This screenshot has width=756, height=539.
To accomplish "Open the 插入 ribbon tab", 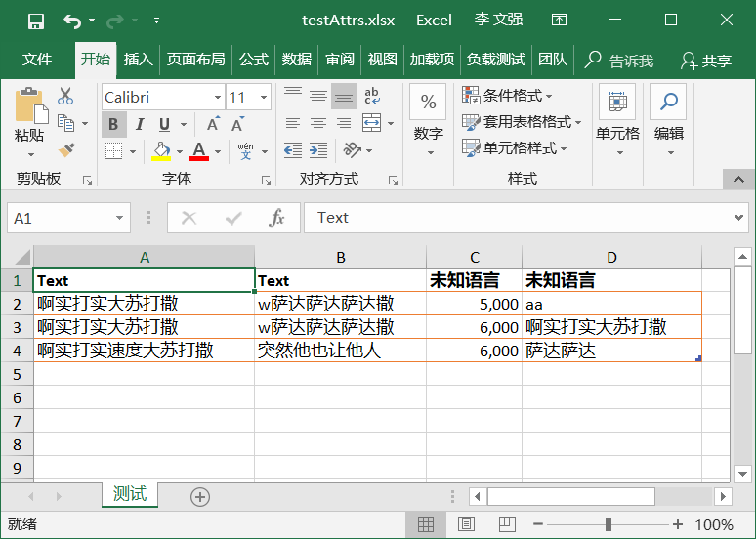I will click(x=138, y=60).
